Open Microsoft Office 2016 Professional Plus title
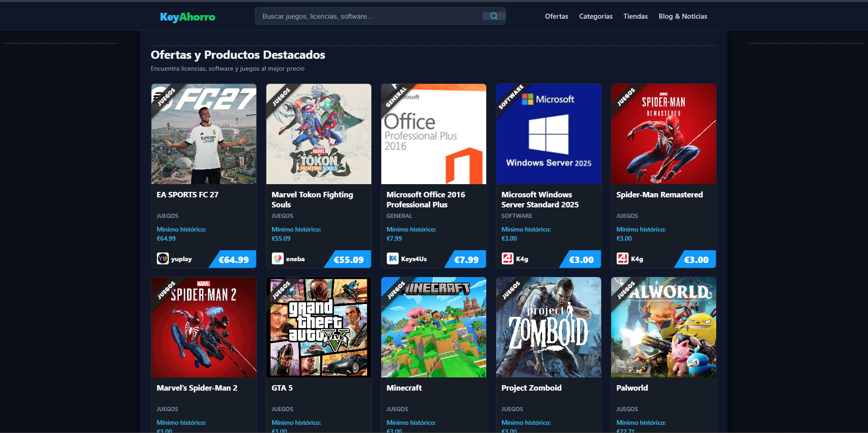This screenshot has height=433, width=868. click(x=426, y=200)
